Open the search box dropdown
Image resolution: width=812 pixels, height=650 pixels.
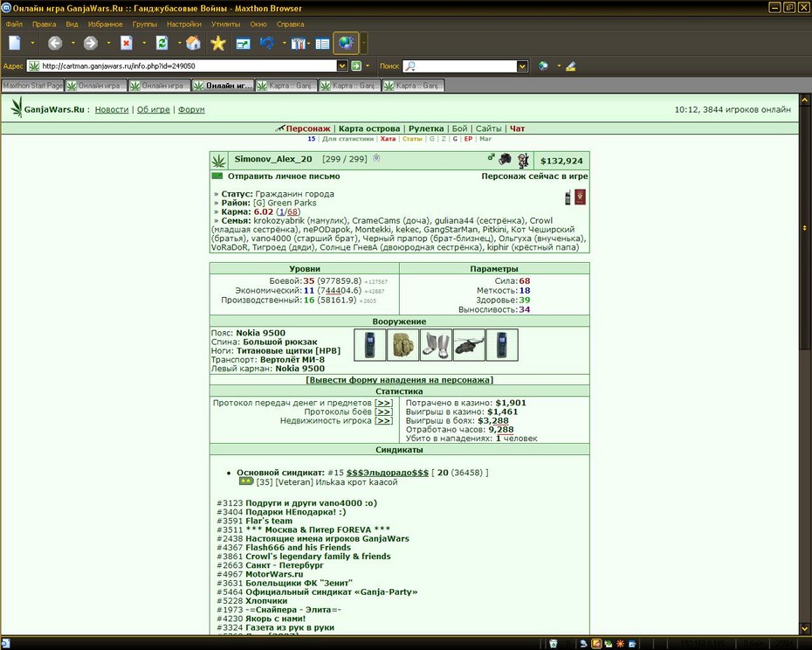click(522, 66)
